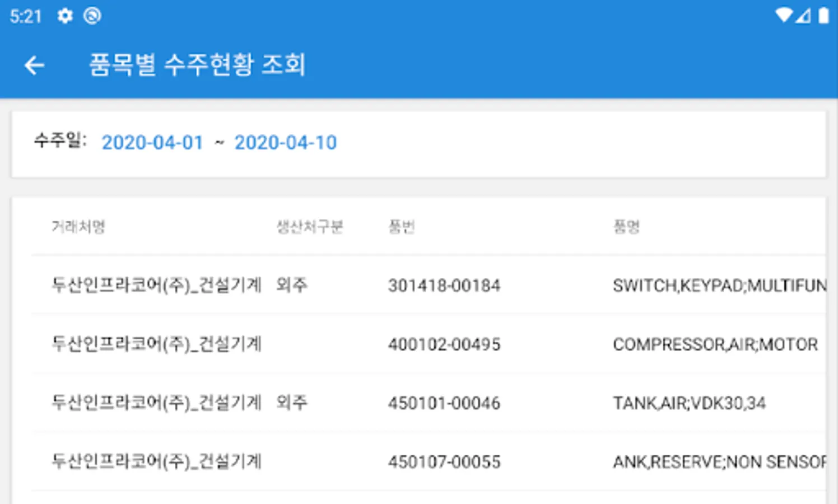Tap 외주 in the 450101-00046 row

[x=292, y=403]
